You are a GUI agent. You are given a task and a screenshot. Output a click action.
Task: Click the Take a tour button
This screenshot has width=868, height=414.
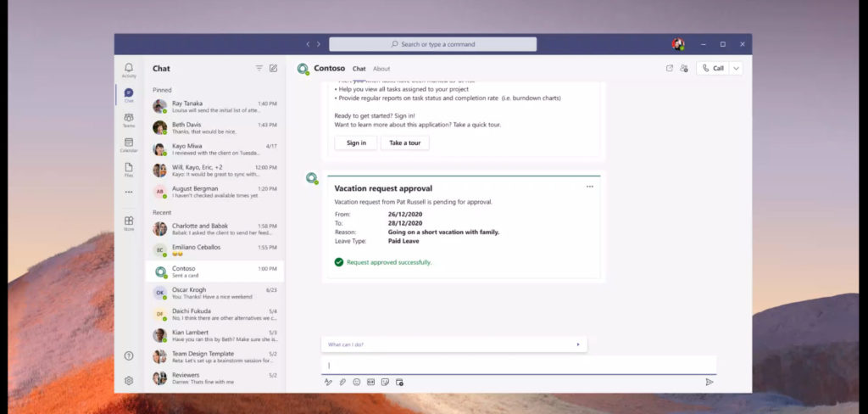point(404,143)
